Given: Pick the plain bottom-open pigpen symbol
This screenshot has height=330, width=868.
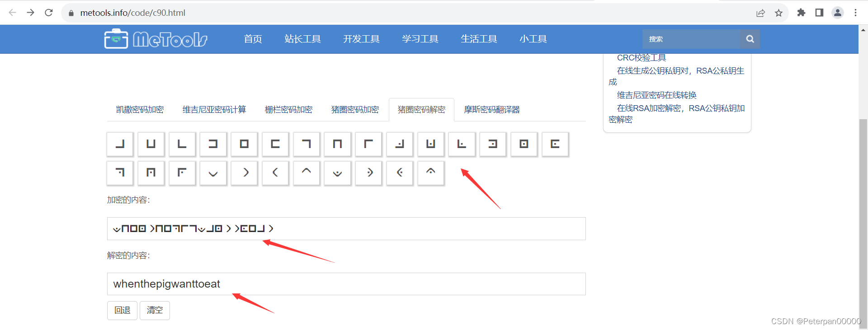Looking at the screenshot, I should click(x=337, y=144).
